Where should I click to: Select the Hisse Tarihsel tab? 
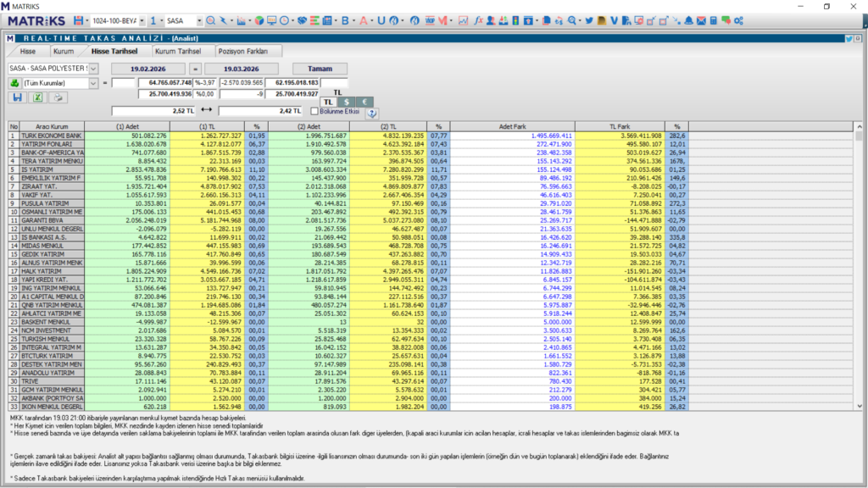pos(114,51)
